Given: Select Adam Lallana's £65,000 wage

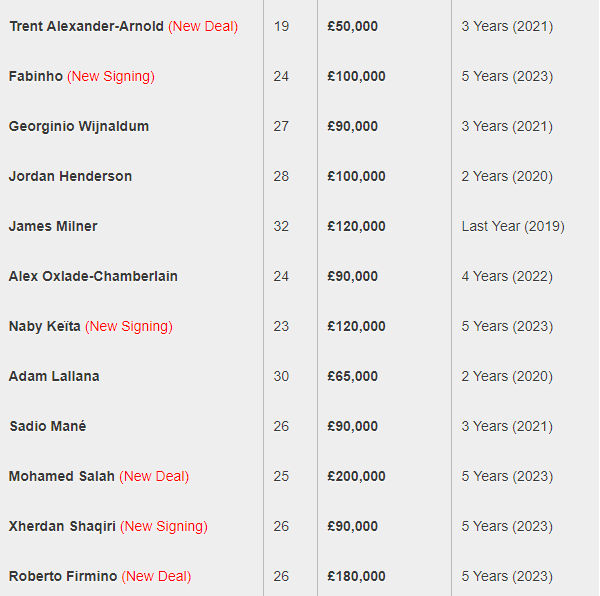Looking at the screenshot, I should coord(352,376).
